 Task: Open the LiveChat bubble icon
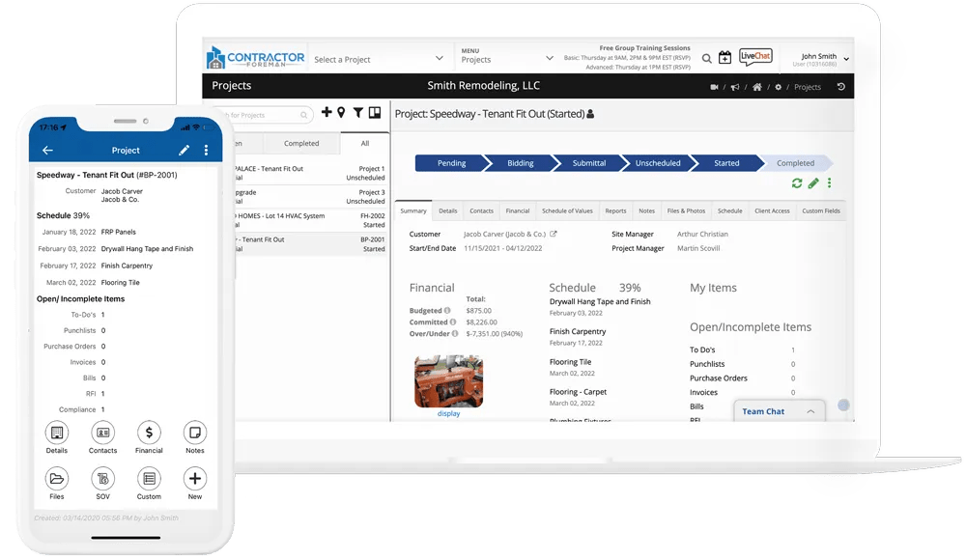tap(755, 57)
